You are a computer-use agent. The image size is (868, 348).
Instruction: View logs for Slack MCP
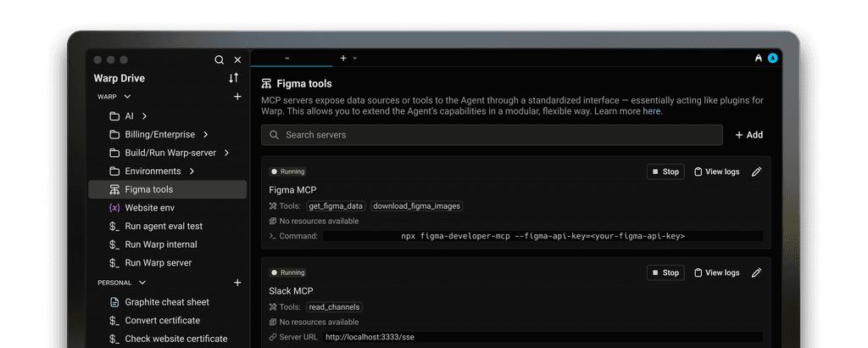coord(717,272)
